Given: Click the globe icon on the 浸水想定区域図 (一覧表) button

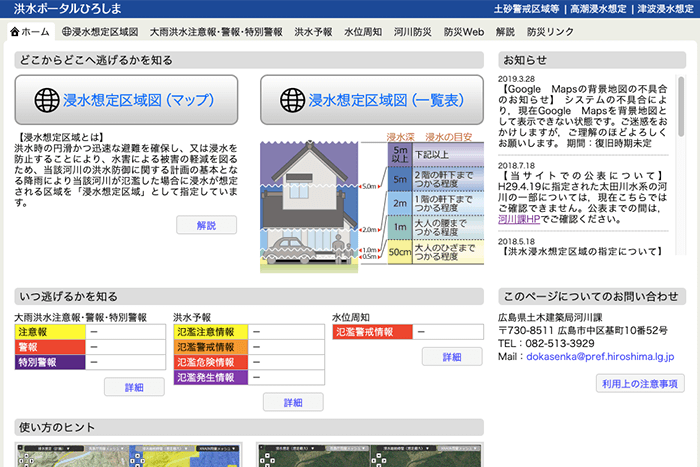Looking at the screenshot, I should tap(293, 100).
